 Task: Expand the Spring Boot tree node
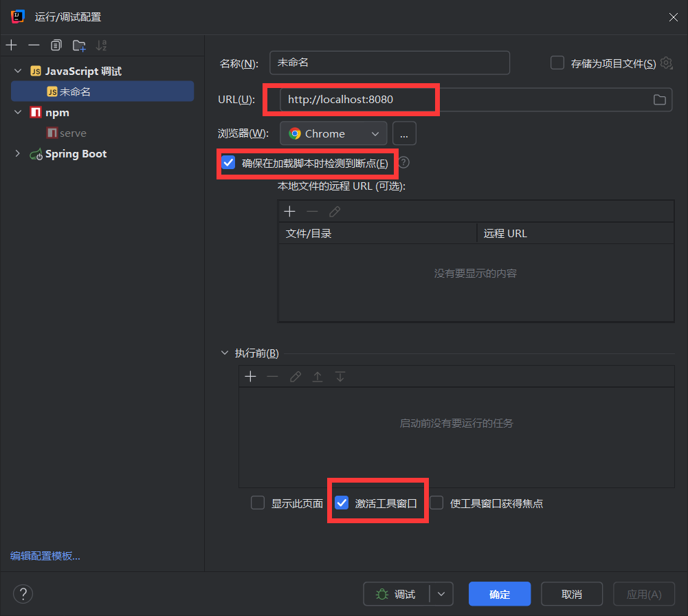pos(18,153)
